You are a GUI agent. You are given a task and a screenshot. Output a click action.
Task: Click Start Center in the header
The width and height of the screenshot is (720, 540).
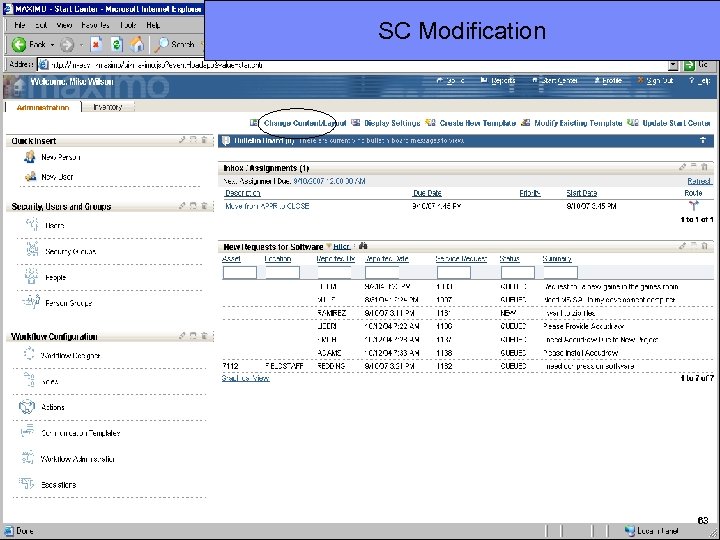[555, 81]
